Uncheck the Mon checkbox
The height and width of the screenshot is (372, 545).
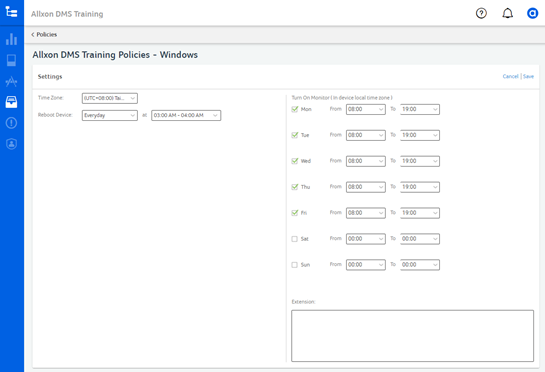click(x=295, y=109)
